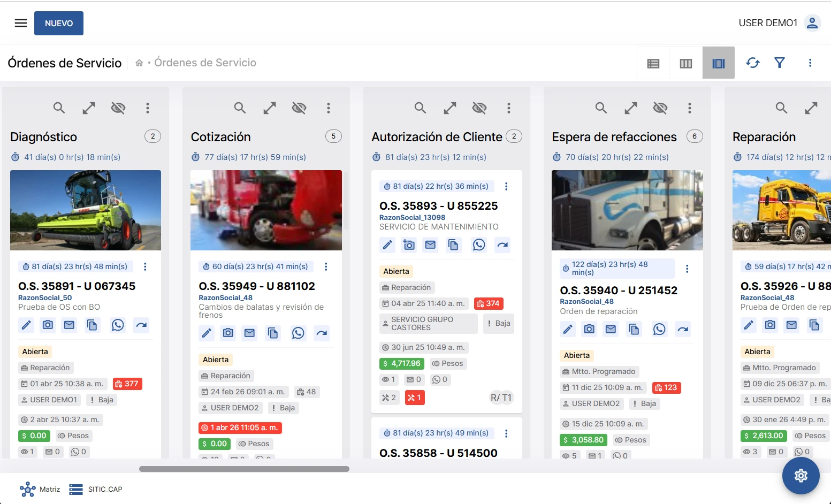Open Diagnóstico column more options

(148, 108)
